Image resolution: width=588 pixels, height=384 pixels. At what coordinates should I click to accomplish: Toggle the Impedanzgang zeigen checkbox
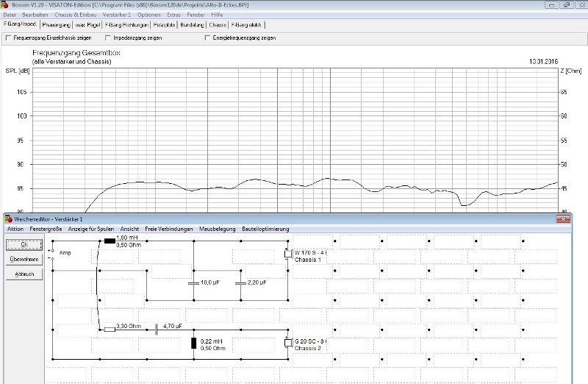108,38
